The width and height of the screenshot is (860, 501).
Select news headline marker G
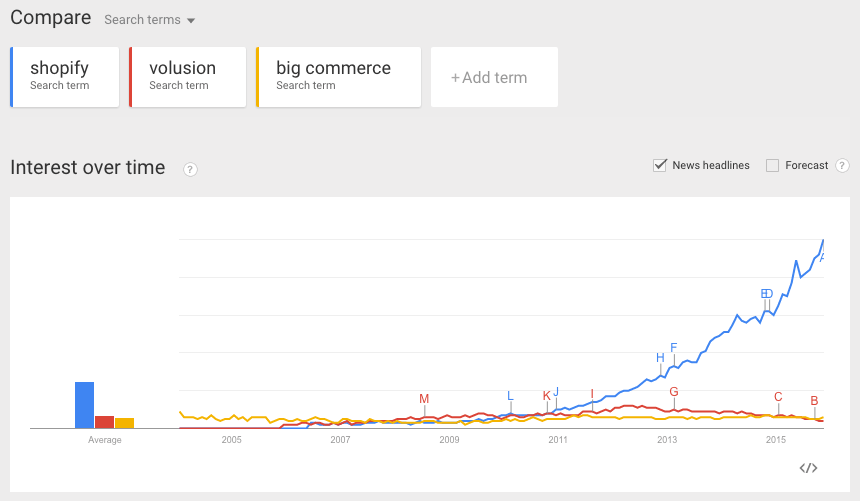point(674,392)
